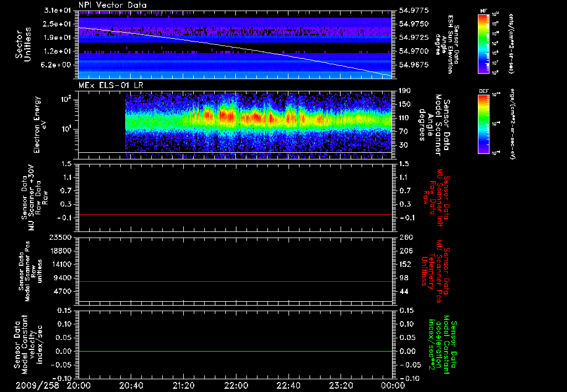Click the red "MU Scanner Inh Raw Data" label
The image size is (567, 392).
tap(436, 198)
